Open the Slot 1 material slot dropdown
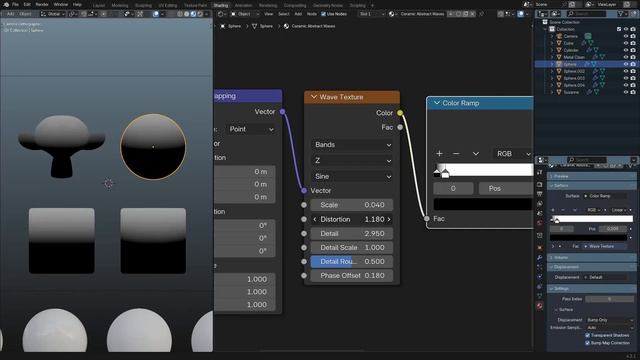The width and height of the screenshot is (640, 360). click(371, 14)
